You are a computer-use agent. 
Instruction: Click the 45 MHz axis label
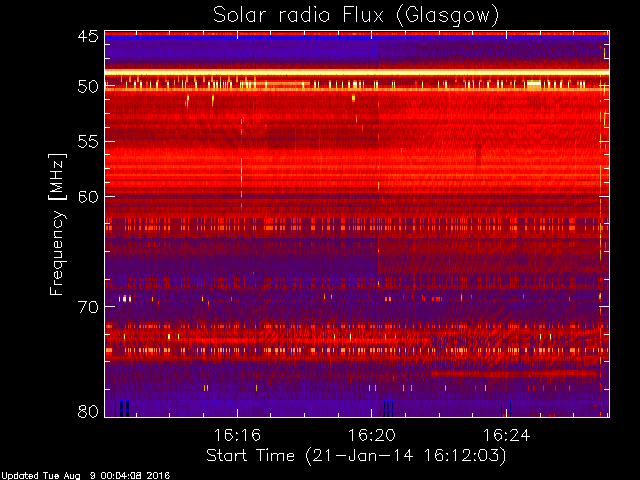[x=88, y=36]
